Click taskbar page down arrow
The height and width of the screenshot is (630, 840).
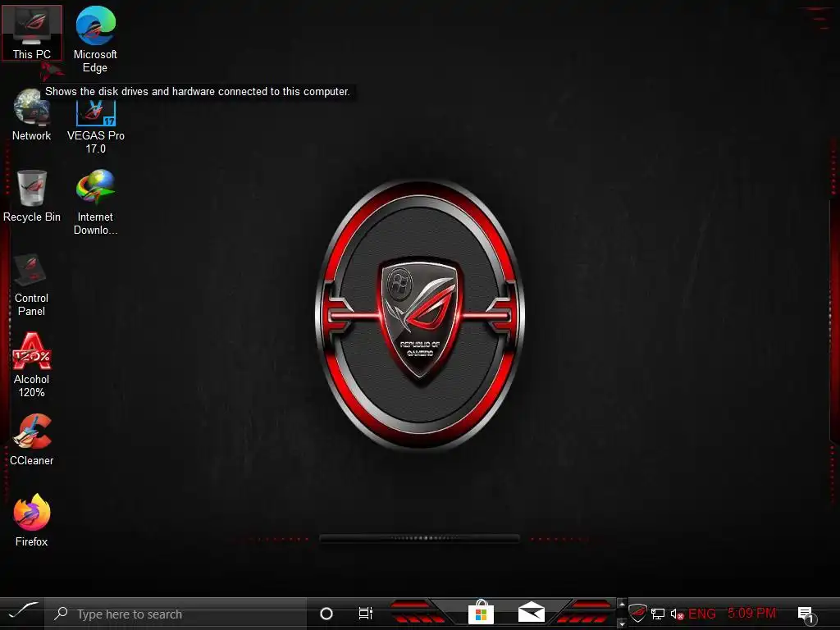click(x=622, y=623)
